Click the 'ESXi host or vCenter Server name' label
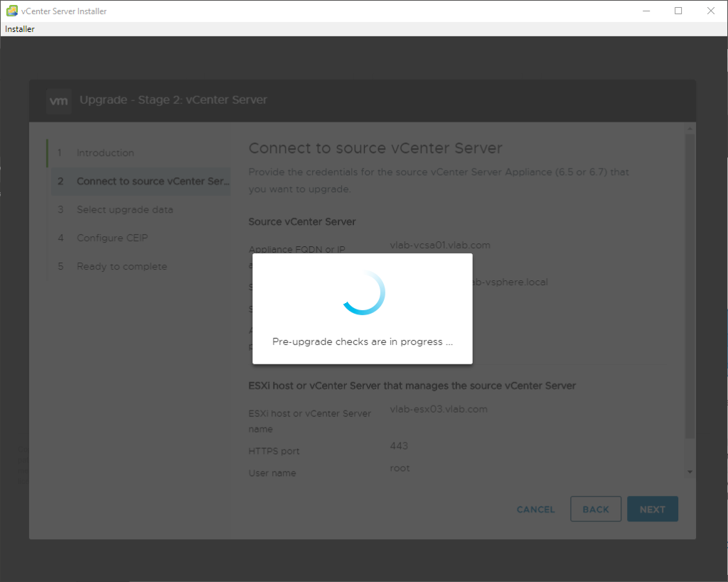 (x=309, y=421)
